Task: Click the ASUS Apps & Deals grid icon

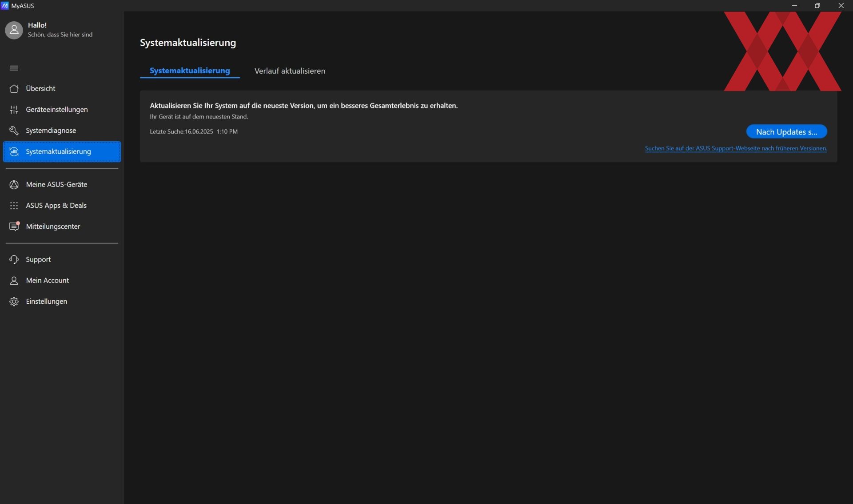Action: coord(14,206)
